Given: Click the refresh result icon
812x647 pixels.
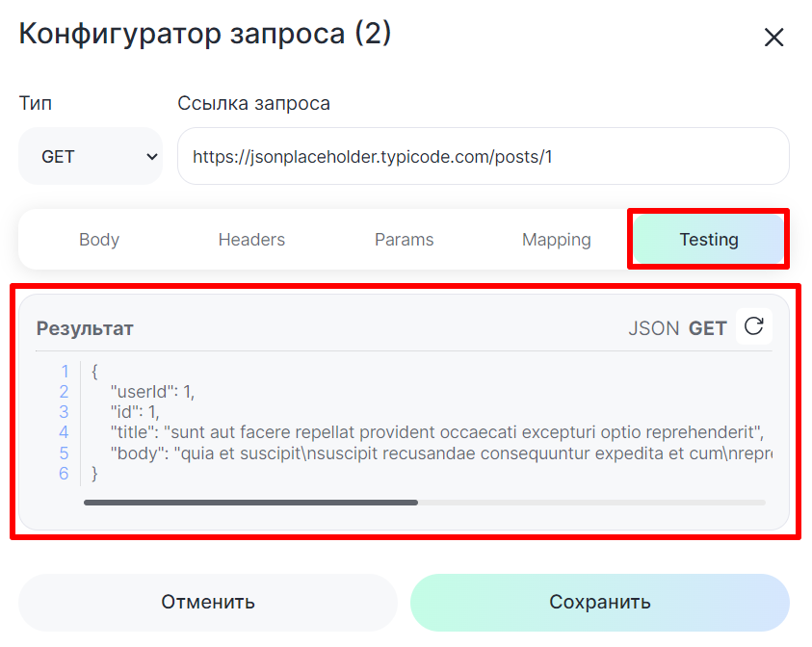Looking at the screenshot, I should [x=754, y=327].
